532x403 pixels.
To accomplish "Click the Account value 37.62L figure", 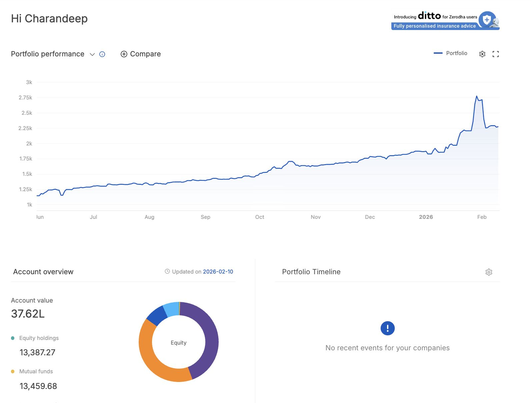I will coord(28,314).
